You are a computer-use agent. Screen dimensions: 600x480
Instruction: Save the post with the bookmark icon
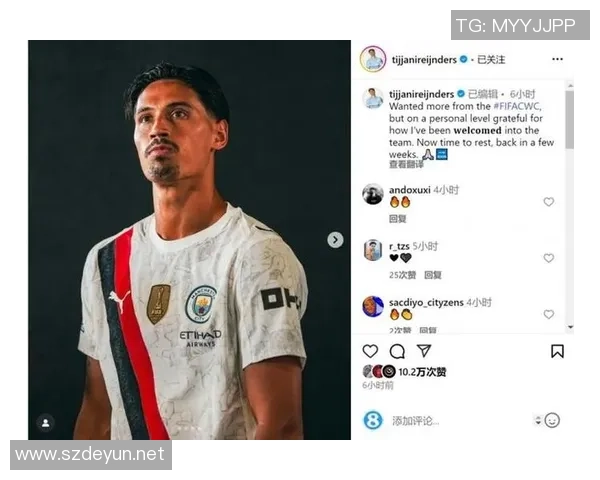click(x=557, y=351)
